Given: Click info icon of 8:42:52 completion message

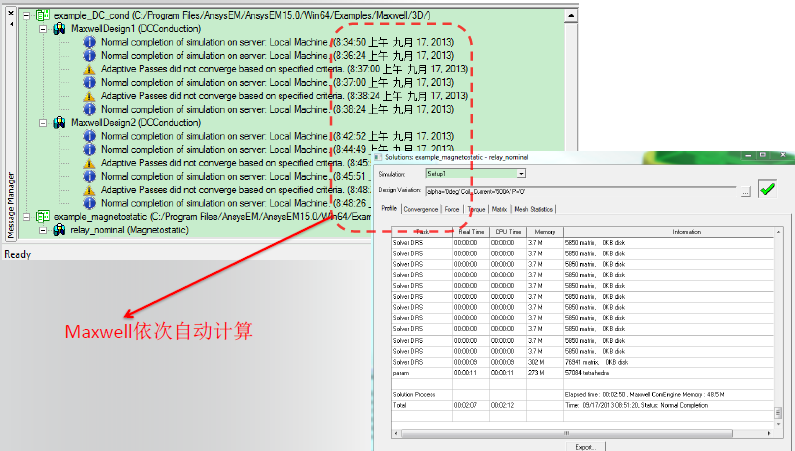Looking at the screenshot, I should click(89, 136).
